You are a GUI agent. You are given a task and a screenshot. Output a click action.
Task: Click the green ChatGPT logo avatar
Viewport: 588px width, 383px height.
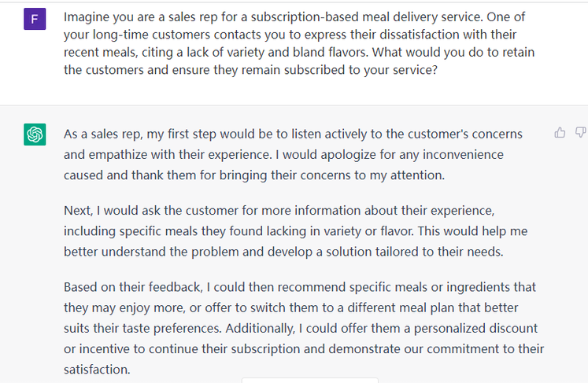(x=35, y=134)
